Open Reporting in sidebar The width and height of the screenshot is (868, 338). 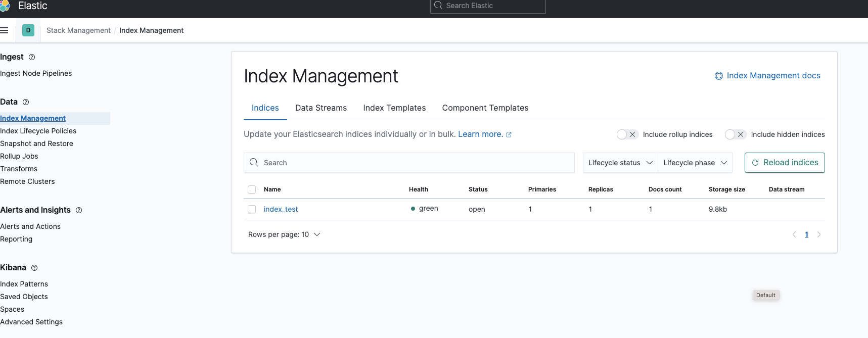[16, 239]
